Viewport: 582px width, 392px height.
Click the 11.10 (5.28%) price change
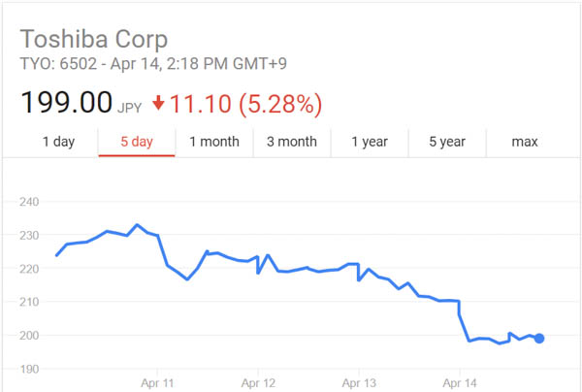[x=246, y=103]
